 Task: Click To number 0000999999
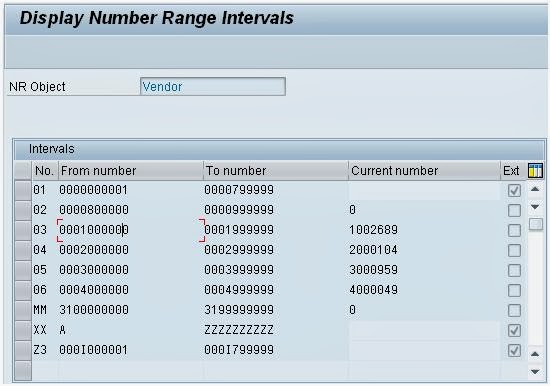coord(239,210)
